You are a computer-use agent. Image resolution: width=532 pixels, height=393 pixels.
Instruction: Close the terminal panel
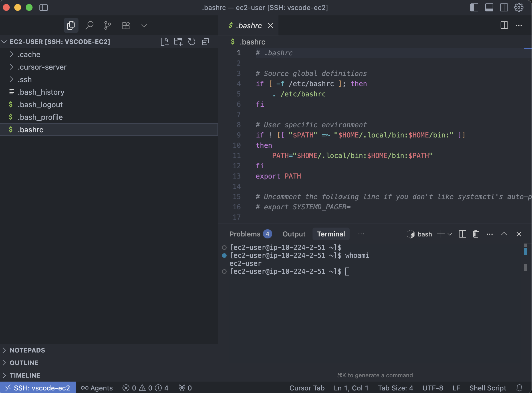pos(519,234)
